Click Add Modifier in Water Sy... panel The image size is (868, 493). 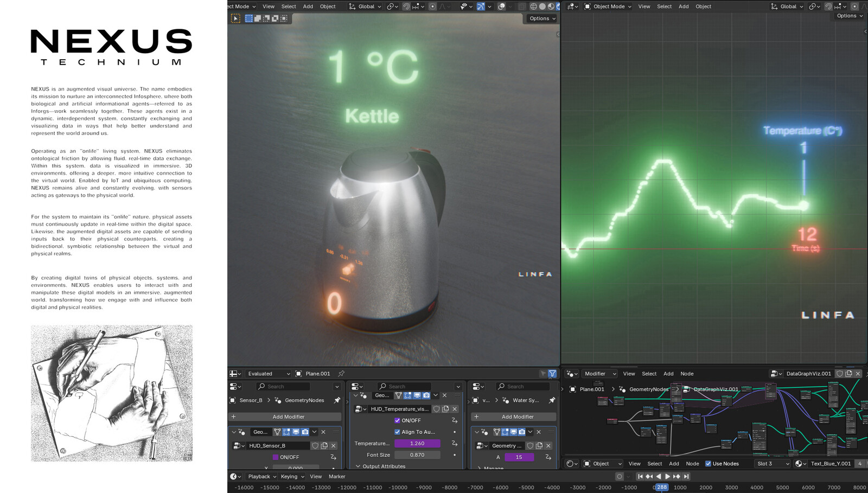[x=513, y=417]
